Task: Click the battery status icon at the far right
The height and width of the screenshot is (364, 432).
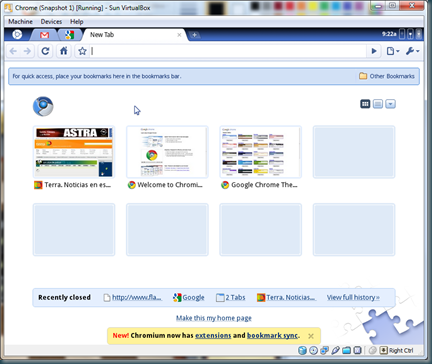Action: point(419,34)
